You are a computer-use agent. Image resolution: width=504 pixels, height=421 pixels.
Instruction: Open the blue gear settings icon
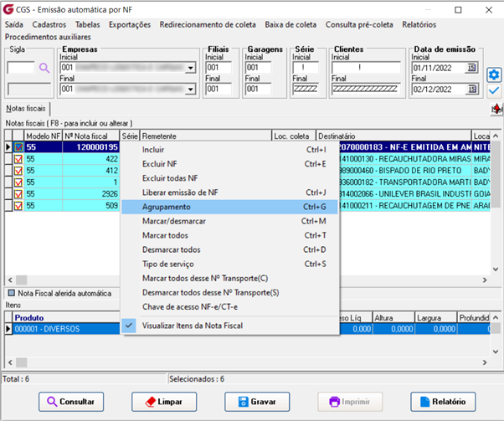494,74
